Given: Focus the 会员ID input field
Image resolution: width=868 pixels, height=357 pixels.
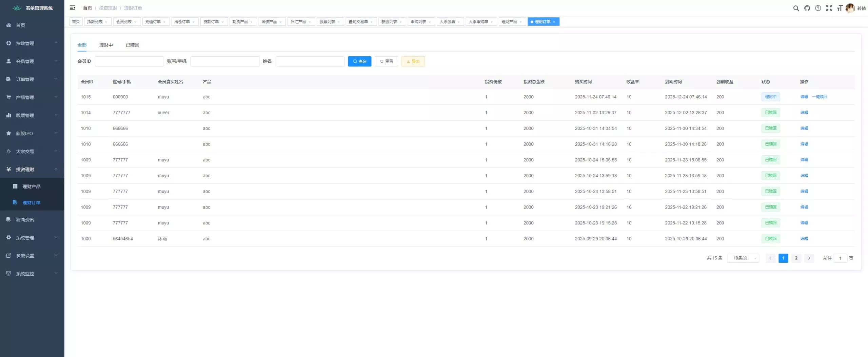Looking at the screenshot, I should [129, 61].
